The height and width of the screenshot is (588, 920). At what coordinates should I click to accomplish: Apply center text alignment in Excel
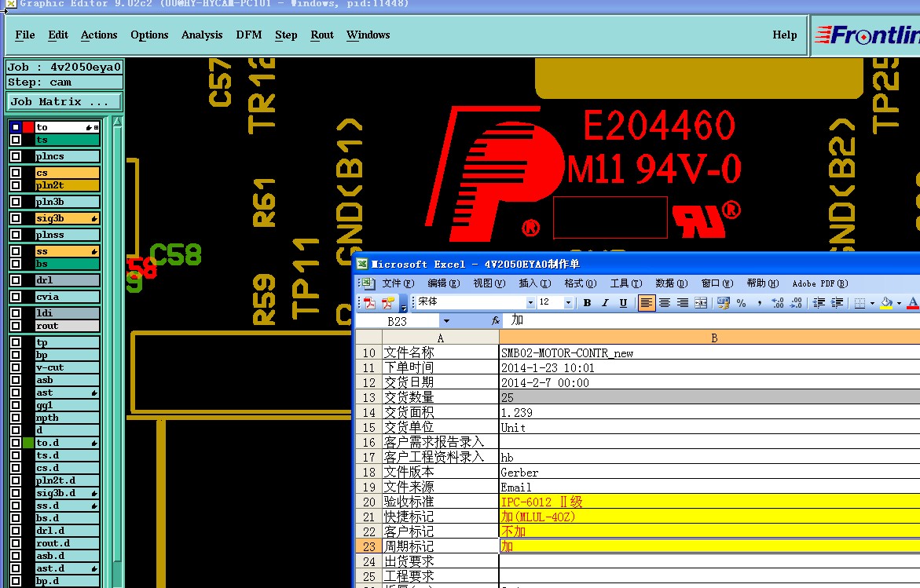click(664, 302)
